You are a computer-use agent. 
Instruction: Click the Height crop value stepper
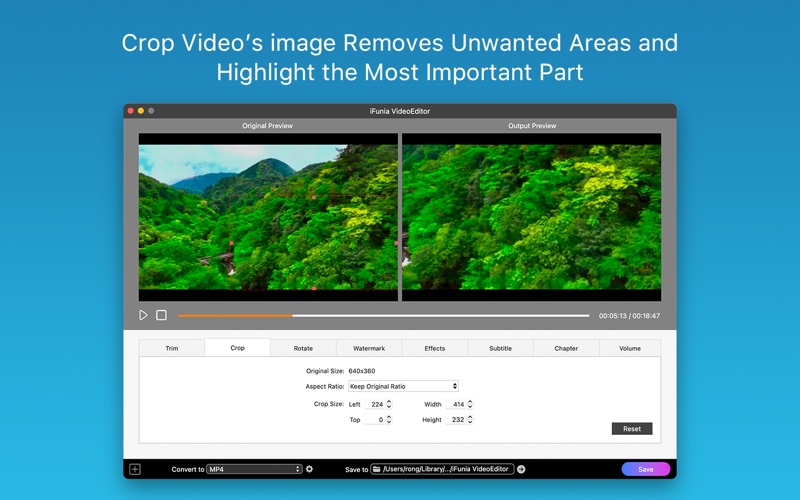coord(470,419)
